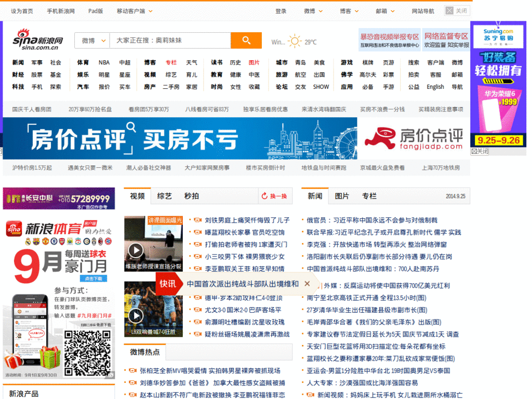Open the 财经 navigation category
Screen dimensions: 532x399
[x=18, y=75]
